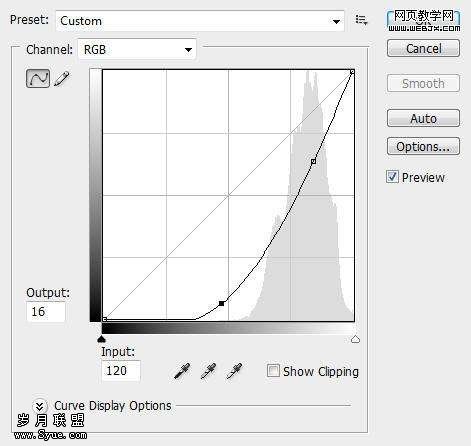Click the black point input slider
Image resolution: width=471 pixels, height=446 pixels.
102,339
